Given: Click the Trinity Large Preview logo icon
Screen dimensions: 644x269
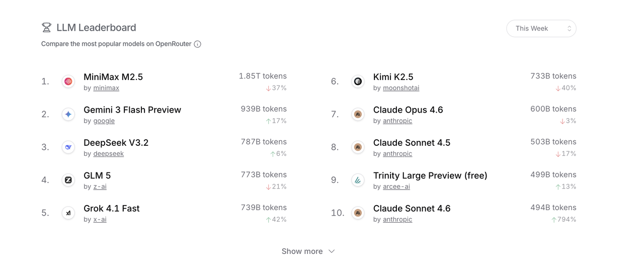Looking at the screenshot, I should coord(358,180).
